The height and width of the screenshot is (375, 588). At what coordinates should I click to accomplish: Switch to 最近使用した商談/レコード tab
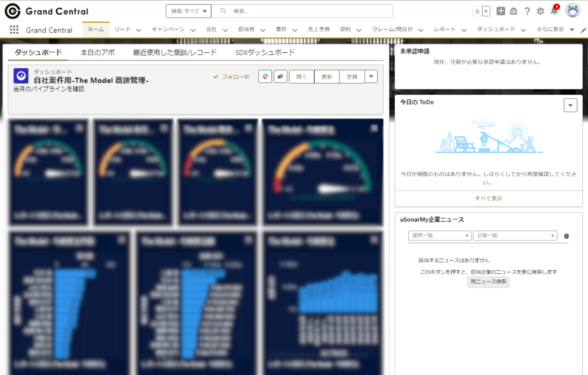coord(174,52)
